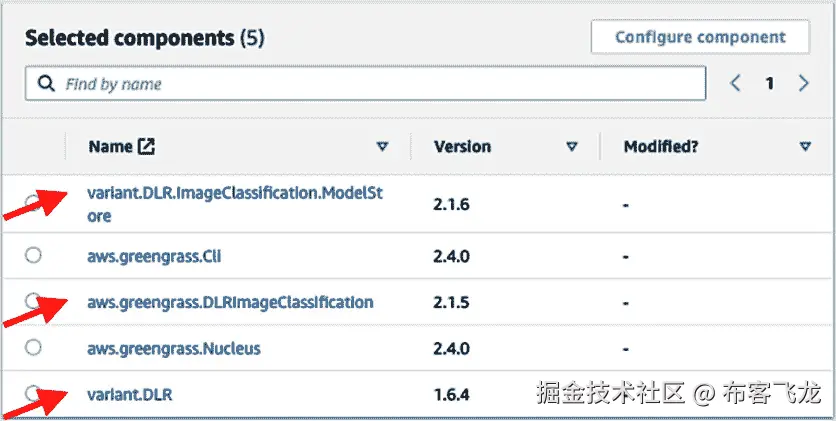Click page number 1 in pagination
This screenshot has height=421, width=836.
[x=769, y=84]
